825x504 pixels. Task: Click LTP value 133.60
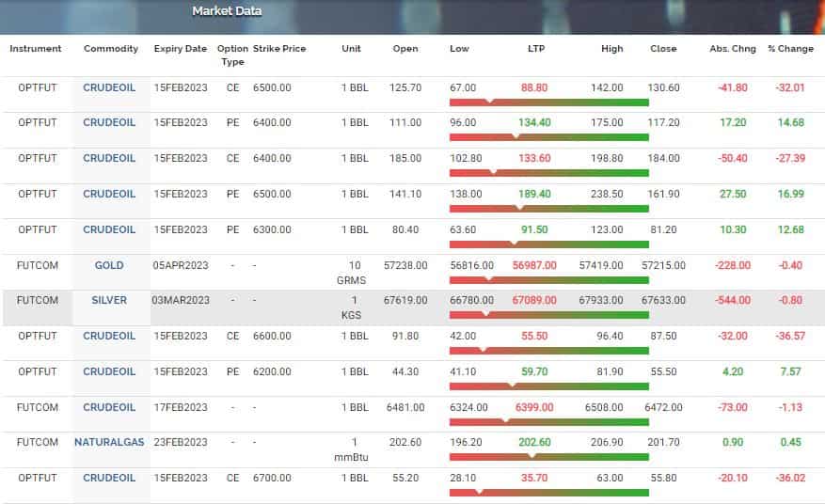tap(534, 158)
